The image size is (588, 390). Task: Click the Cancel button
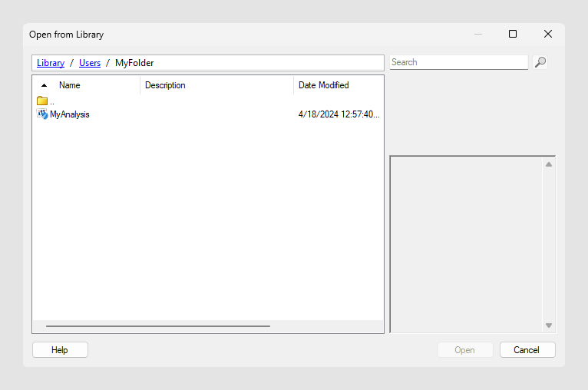click(x=527, y=350)
